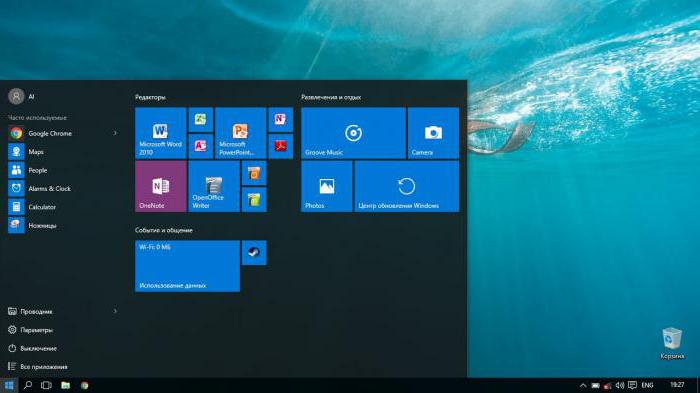Expand the Проводник submenu arrow

(x=115, y=311)
